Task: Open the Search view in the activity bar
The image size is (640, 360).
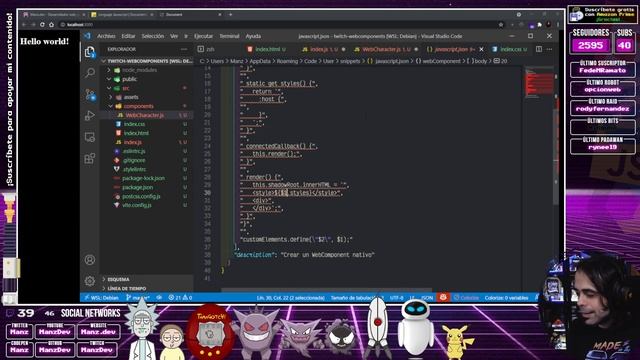Action: tap(90, 73)
